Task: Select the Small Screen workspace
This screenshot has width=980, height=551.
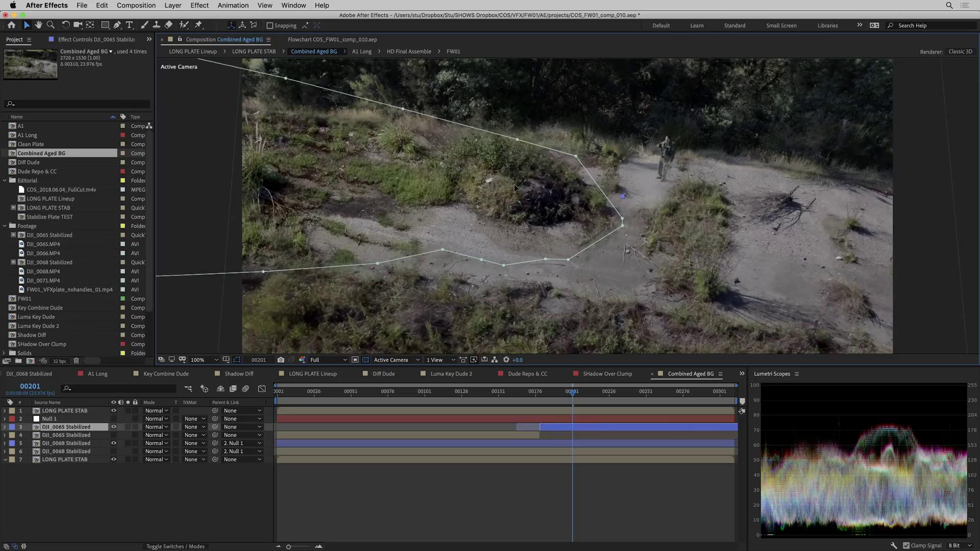Action: pos(781,26)
